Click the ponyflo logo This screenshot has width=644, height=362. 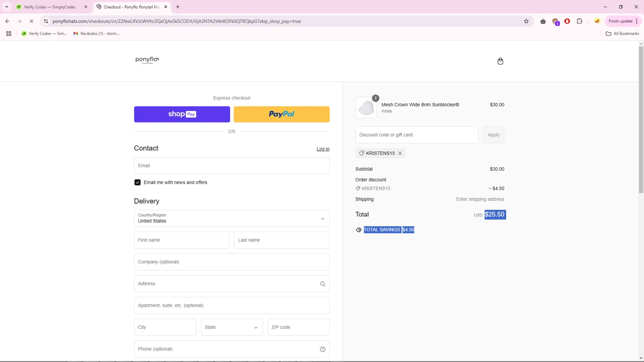click(x=147, y=60)
